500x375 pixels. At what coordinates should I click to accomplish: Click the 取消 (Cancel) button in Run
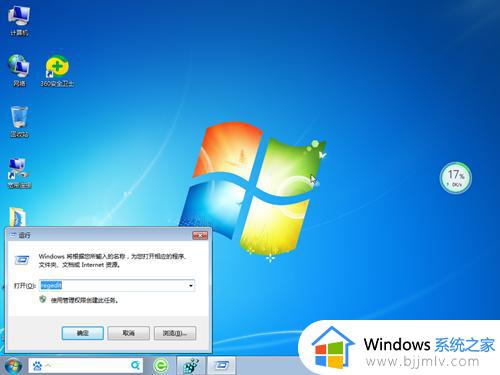[x=129, y=333]
